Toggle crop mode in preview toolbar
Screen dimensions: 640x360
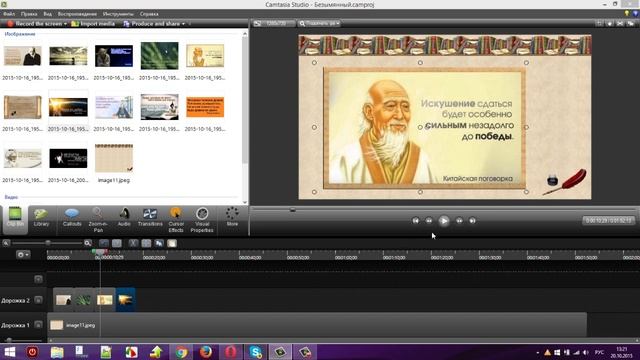599,24
